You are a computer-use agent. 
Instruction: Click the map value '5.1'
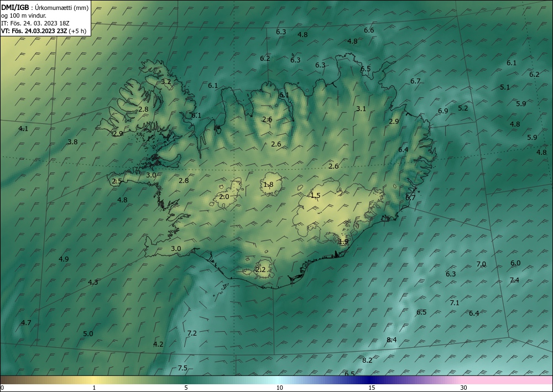pyautogui.click(x=505, y=87)
